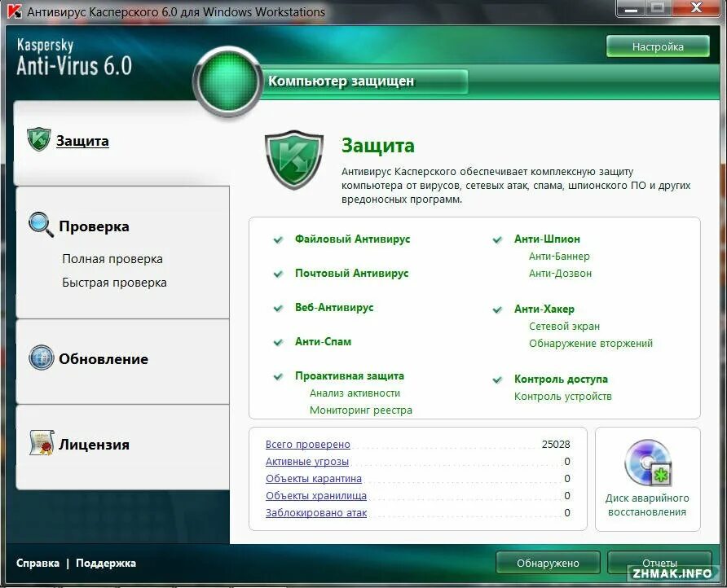Image resolution: width=727 pixels, height=588 pixels.
Task: Click the checkmark next to Файловый Антивирус
Action: [x=278, y=240]
